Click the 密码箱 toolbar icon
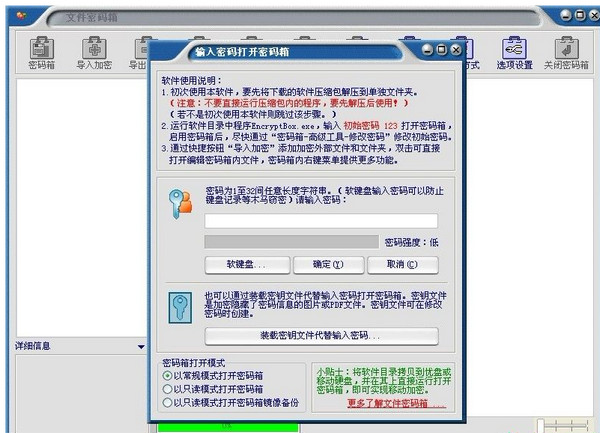This screenshot has width=600, height=433. tap(41, 53)
